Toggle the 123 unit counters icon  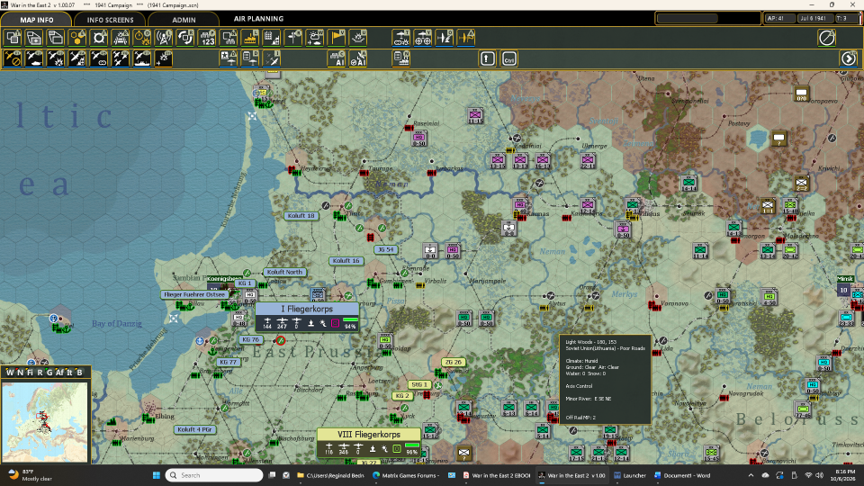(207, 38)
